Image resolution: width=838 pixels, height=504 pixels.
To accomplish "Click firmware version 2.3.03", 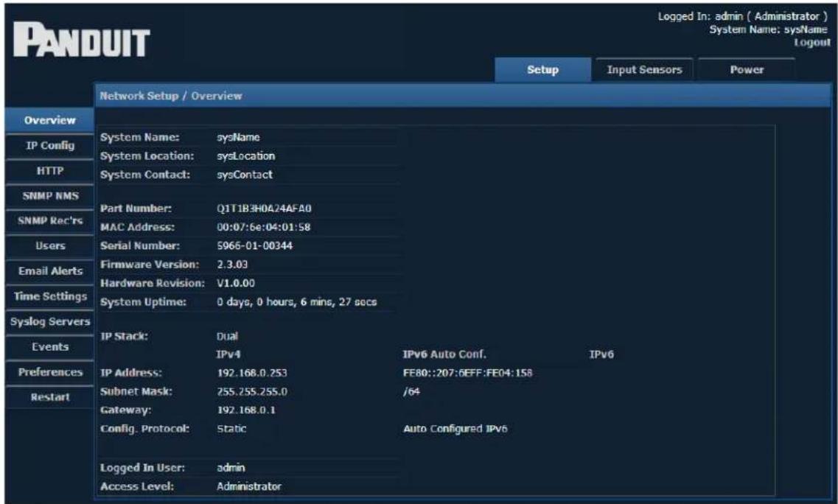I will click(x=232, y=265).
